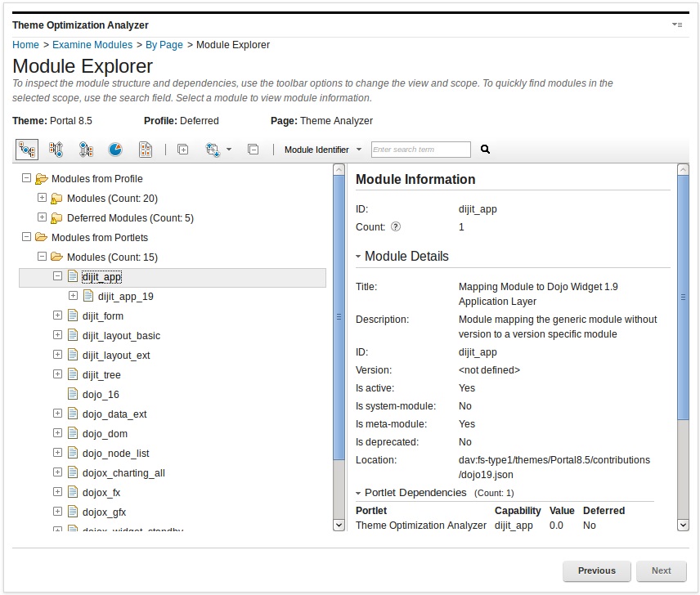Open the dropdown arrow beside the expand-scope icon
This screenshot has width=700, height=595.
(x=230, y=150)
